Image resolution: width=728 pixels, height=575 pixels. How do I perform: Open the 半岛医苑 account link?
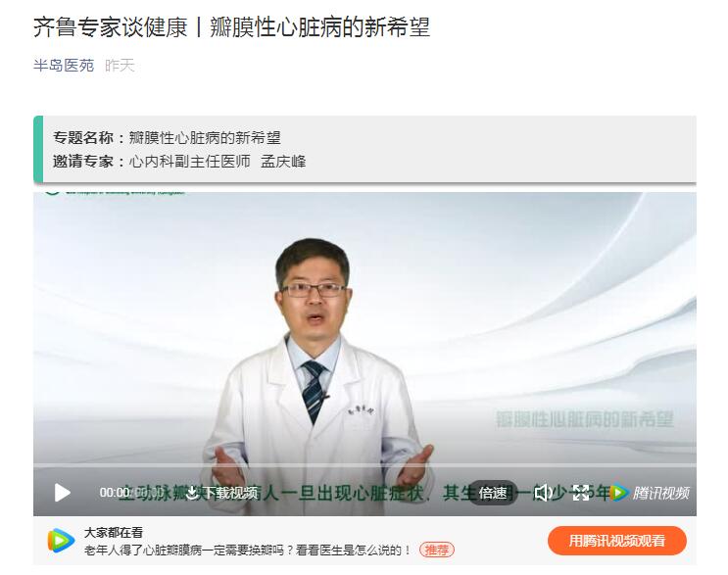point(64,65)
